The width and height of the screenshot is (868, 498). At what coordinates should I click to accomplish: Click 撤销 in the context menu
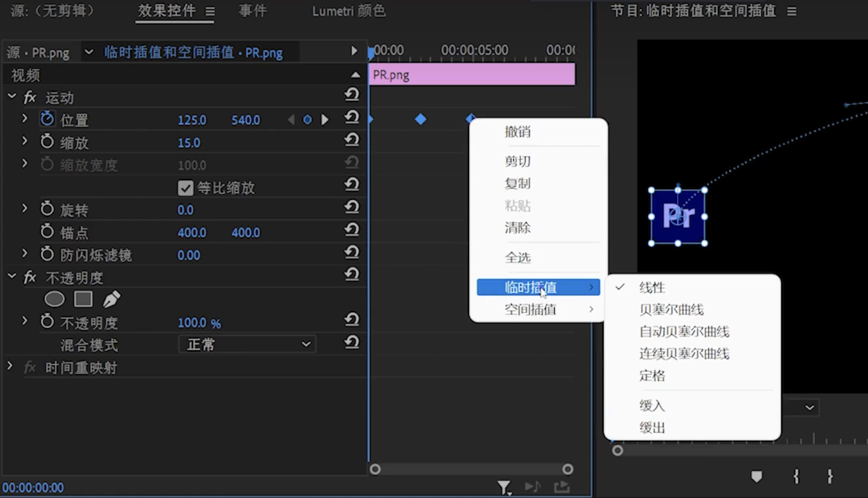tap(517, 132)
